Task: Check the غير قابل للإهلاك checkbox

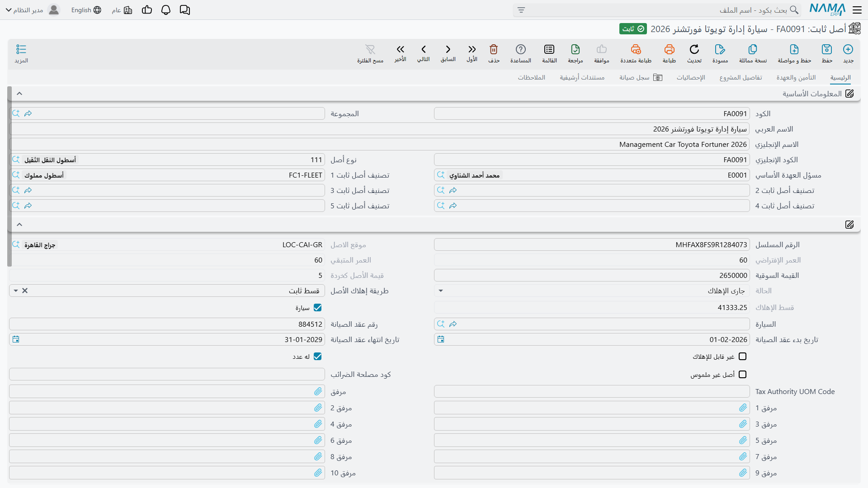Action: click(742, 357)
